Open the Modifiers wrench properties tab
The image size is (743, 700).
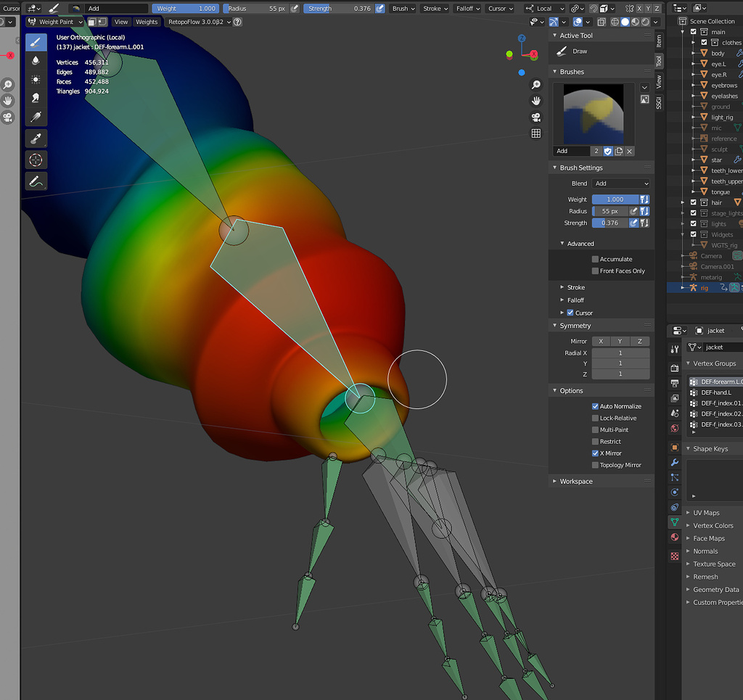coord(675,462)
